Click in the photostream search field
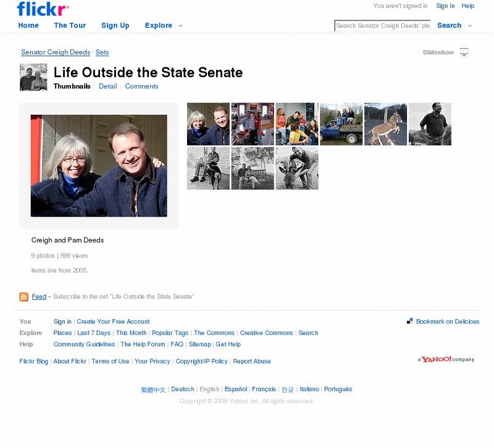 coord(382,26)
